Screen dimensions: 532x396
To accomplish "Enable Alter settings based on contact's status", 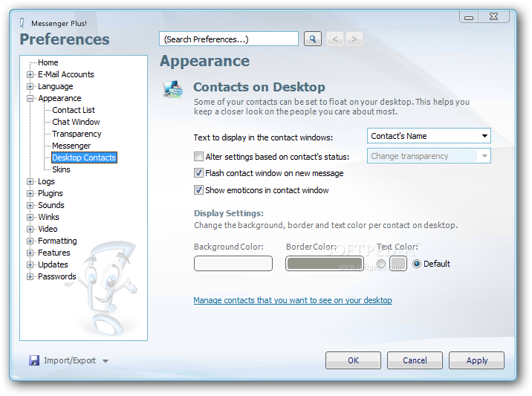I will click(198, 157).
